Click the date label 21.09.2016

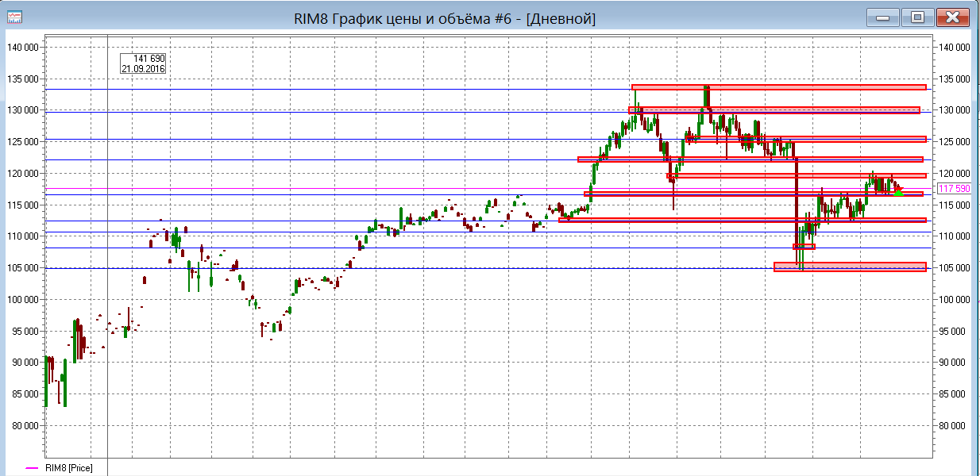click(143, 69)
